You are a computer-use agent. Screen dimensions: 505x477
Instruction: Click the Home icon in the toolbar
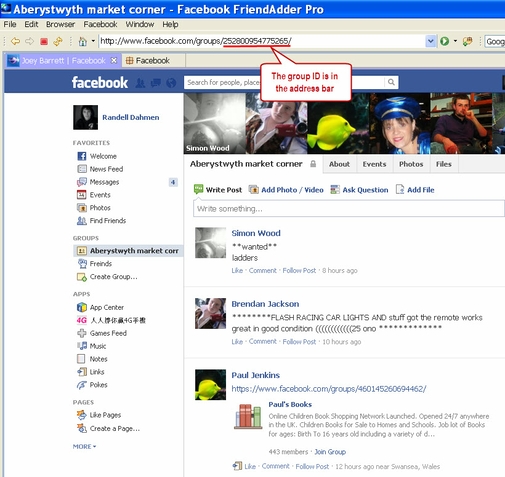pyautogui.click(x=82, y=41)
